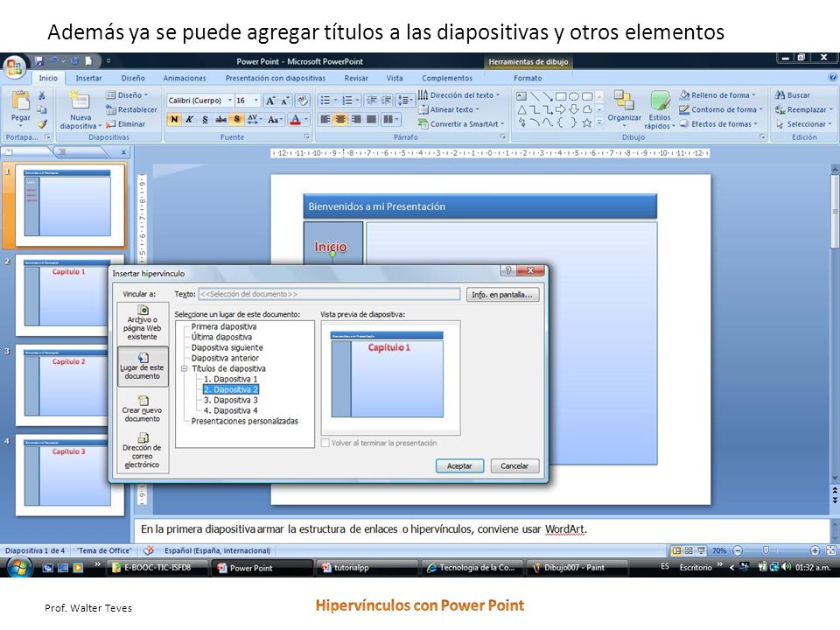Select the five-point star shape
Image resolution: width=840 pixels, height=630 pixels.
(x=587, y=123)
